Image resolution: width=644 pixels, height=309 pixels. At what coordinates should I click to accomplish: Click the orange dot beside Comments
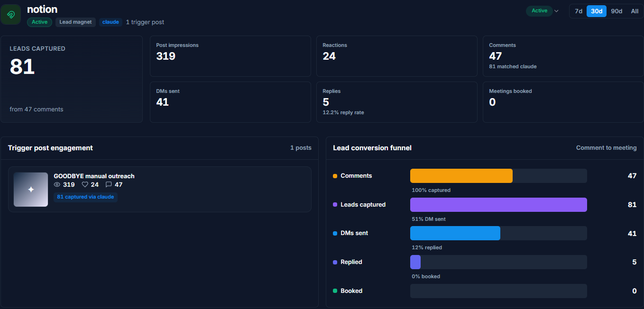tap(335, 176)
